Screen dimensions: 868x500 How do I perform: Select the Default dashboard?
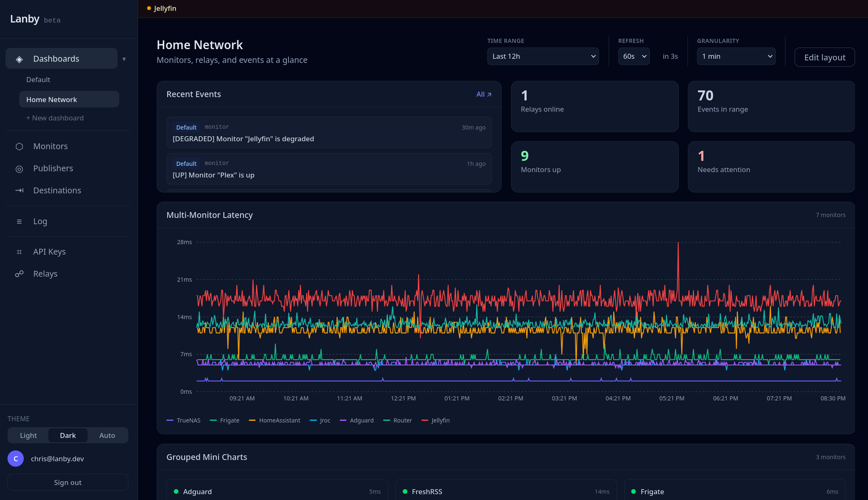[69, 80]
